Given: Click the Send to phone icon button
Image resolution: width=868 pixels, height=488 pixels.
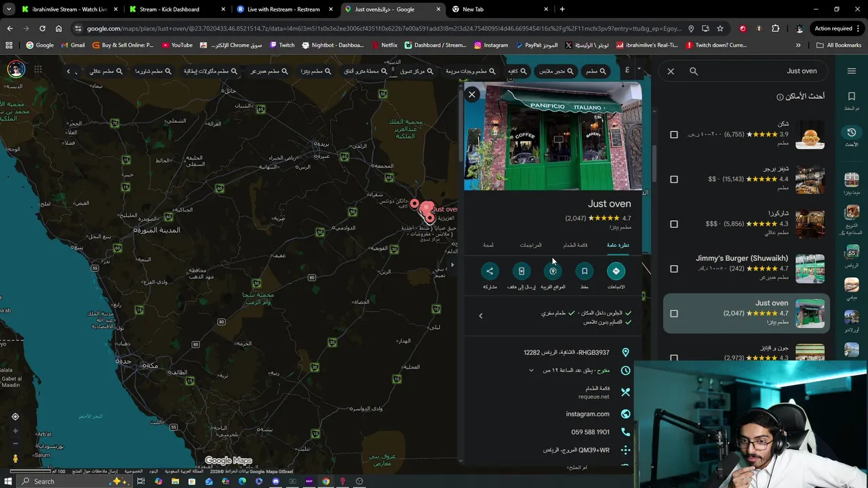Looking at the screenshot, I should coord(521,271).
